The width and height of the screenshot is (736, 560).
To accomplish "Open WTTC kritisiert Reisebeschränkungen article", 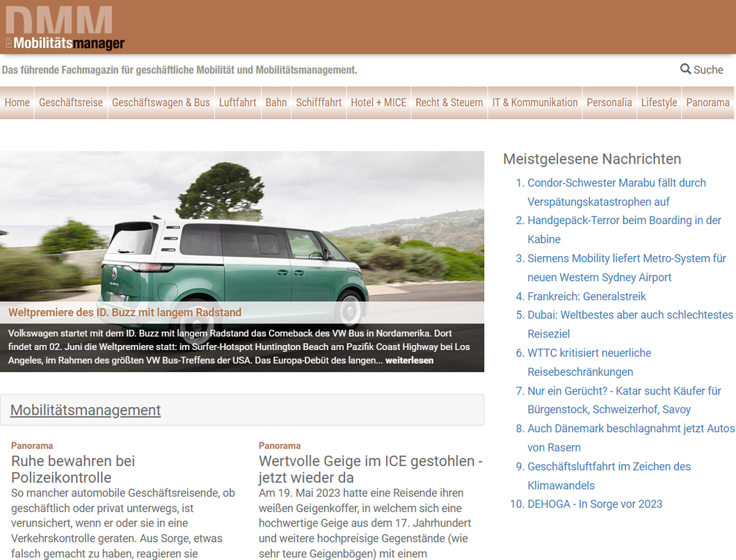I will click(x=589, y=362).
